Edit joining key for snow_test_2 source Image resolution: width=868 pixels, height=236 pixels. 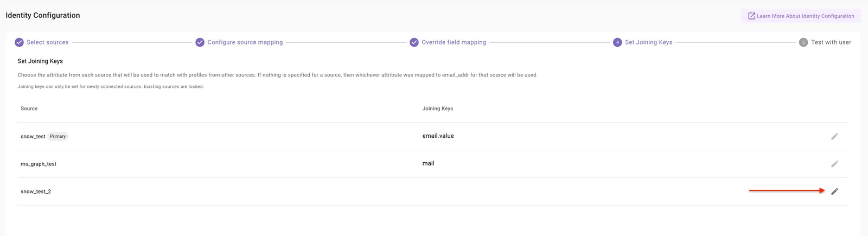pos(834,191)
